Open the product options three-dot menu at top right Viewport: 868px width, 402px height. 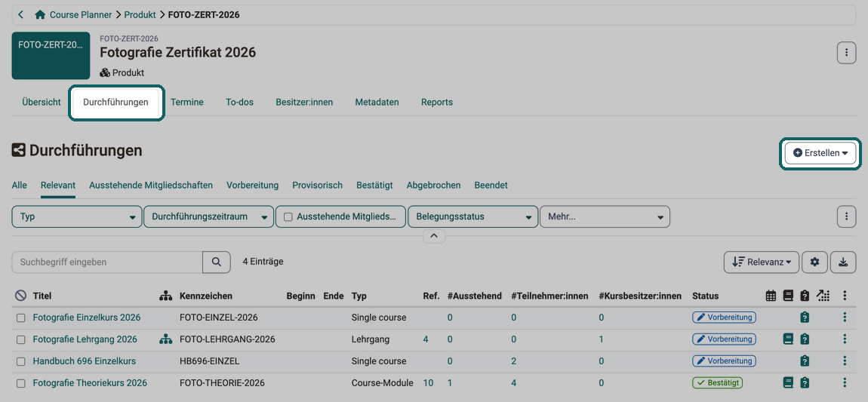846,53
